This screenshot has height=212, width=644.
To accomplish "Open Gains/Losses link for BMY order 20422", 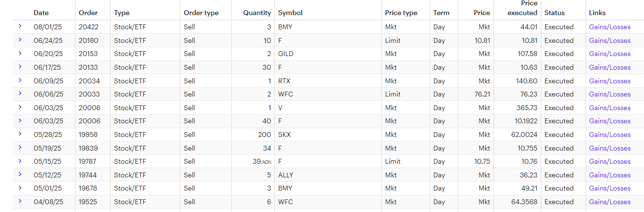I will pos(609,27).
